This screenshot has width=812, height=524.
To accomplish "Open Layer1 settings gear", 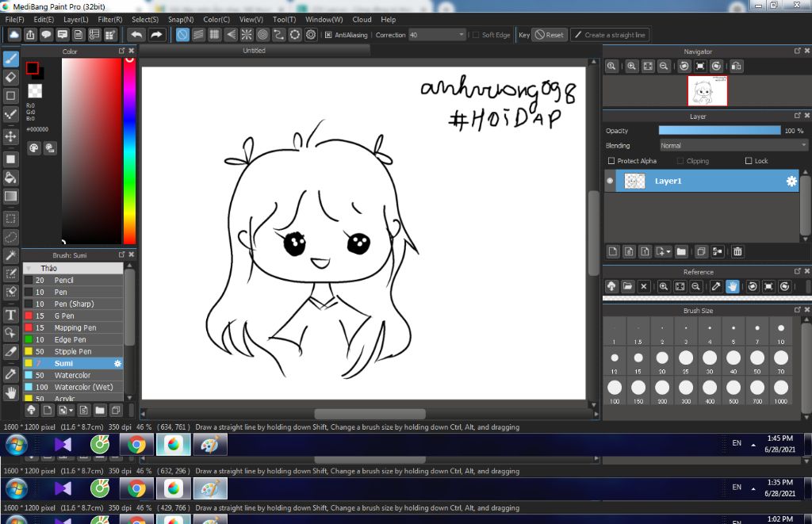I will [x=791, y=182].
